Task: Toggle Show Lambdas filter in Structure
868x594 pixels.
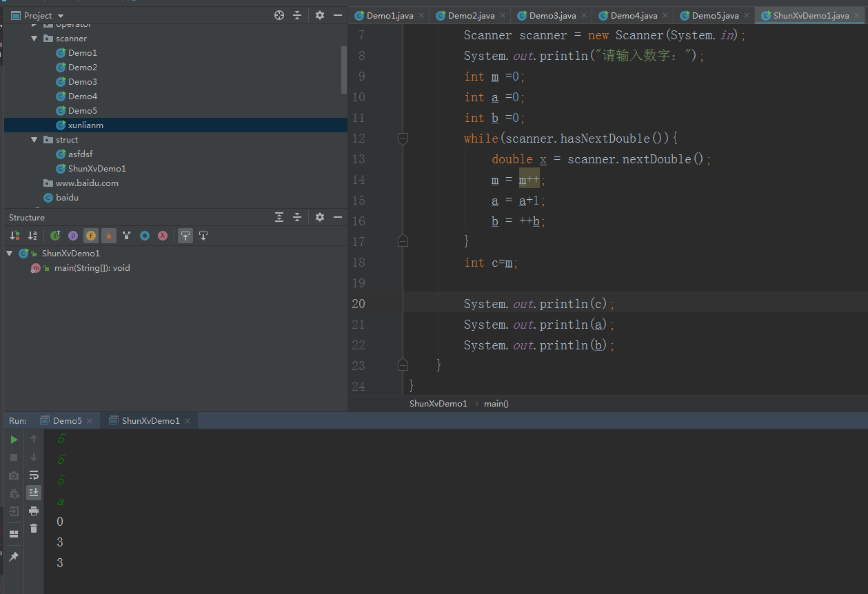Action: coord(163,236)
